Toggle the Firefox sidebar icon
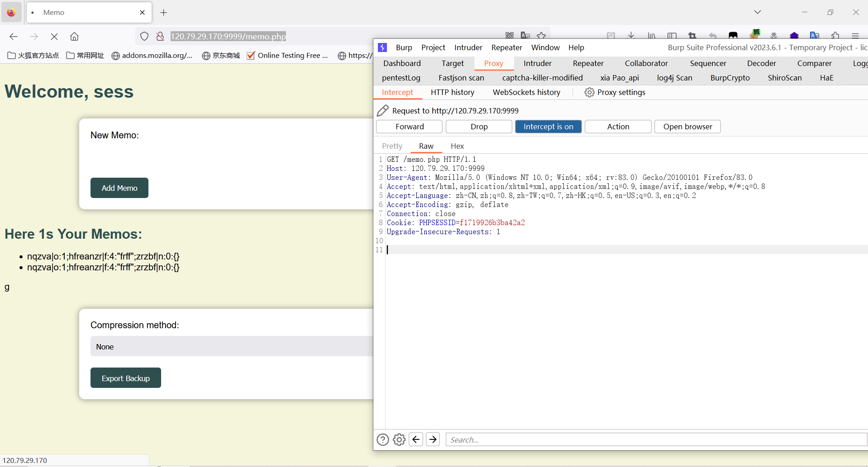The height and width of the screenshot is (467, 868). point(672,35)
